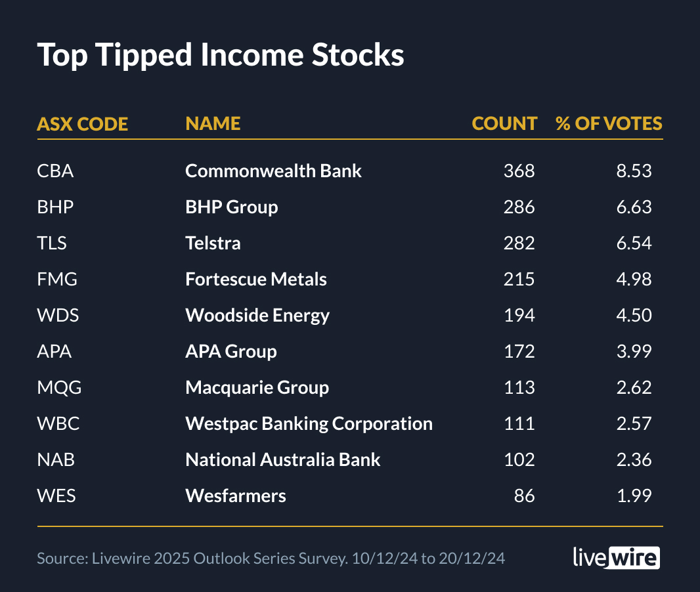Click the Livewire survey source text

click(271, 559)
